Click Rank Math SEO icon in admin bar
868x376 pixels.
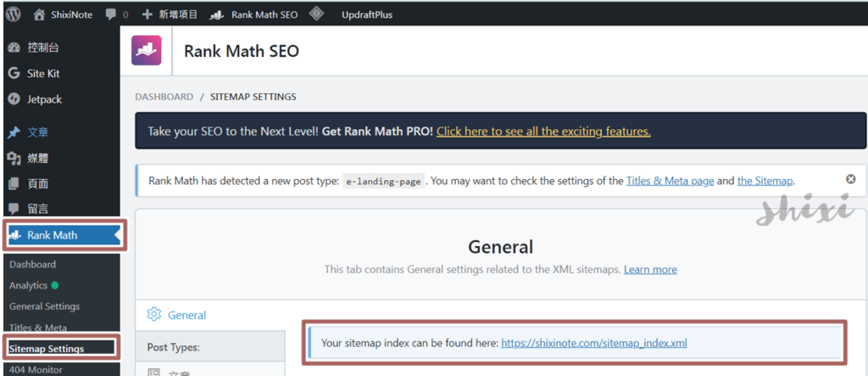(x=216, y=15)
